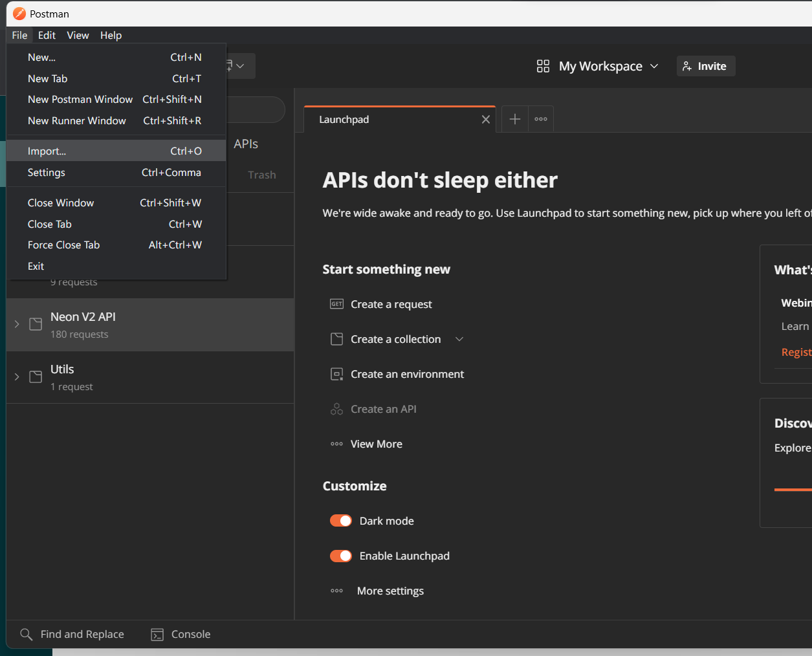Viewport: 812px width, 656px height.
Task: Open the Help menu
Action: click(x=111, y=35)
